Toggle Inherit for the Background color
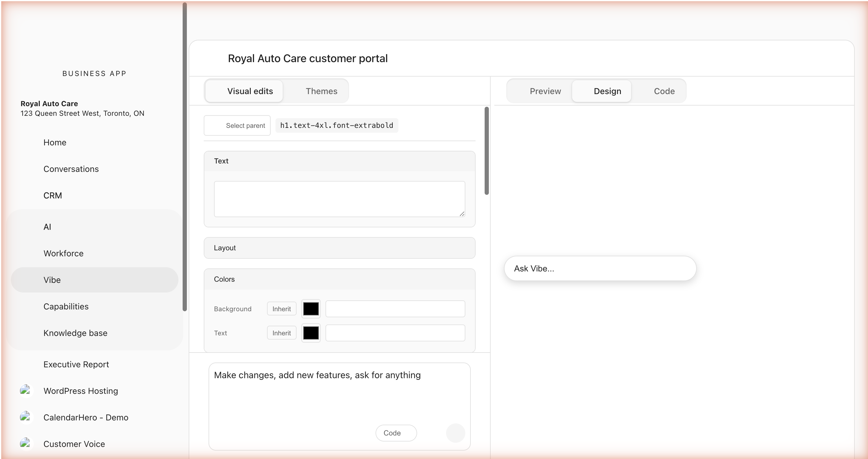This screenshot has width=868, height=459. pyautogui.click(x=281, y=309)
